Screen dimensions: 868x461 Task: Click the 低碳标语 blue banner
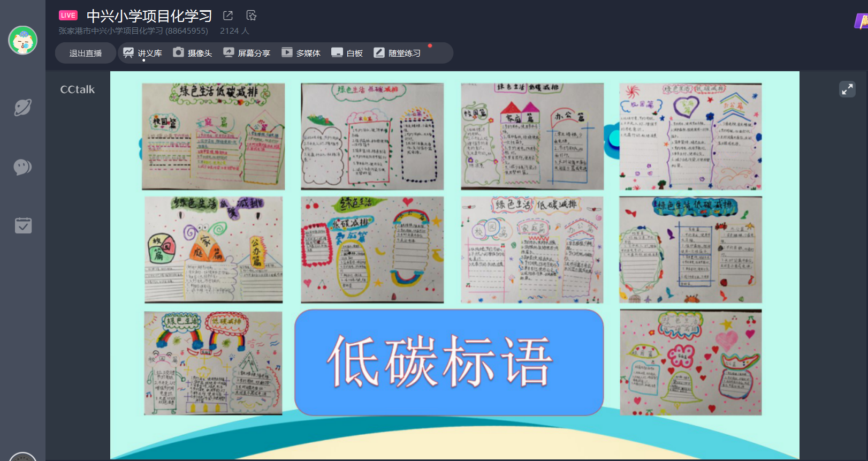(x=448, y=362)
